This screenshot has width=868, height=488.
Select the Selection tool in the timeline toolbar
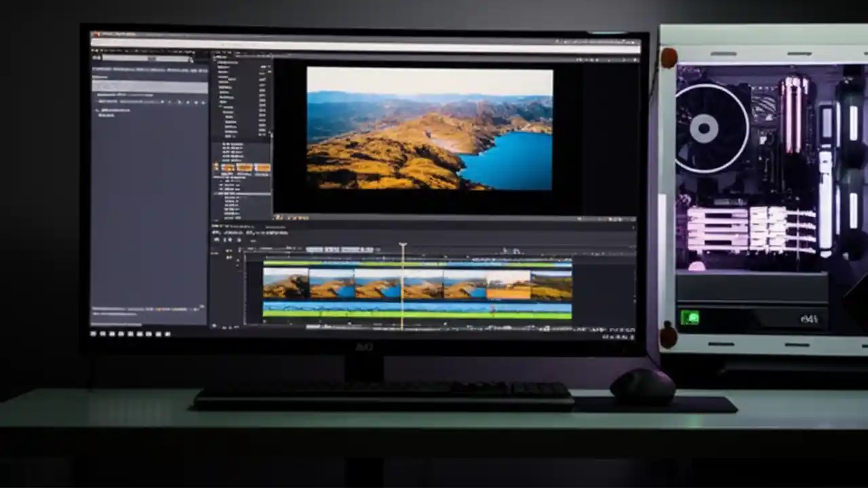tap(216, 239)
